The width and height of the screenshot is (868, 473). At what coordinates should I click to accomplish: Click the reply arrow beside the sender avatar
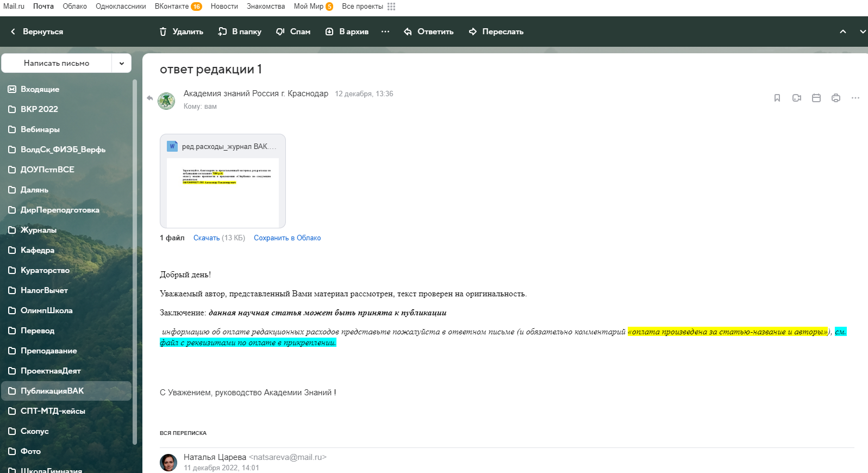click(x=150, y=98)
